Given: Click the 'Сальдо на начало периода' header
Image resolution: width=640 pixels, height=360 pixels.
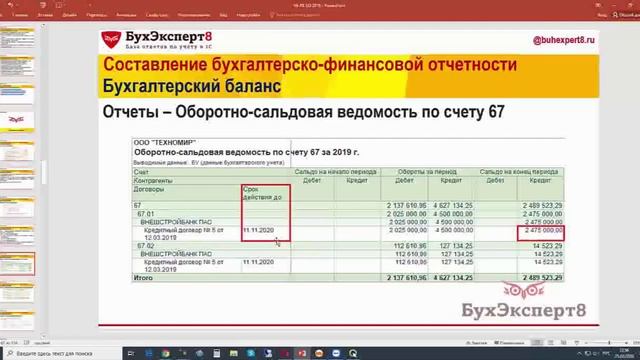Looking at the screenshot, I should click(x=336, y=172).
